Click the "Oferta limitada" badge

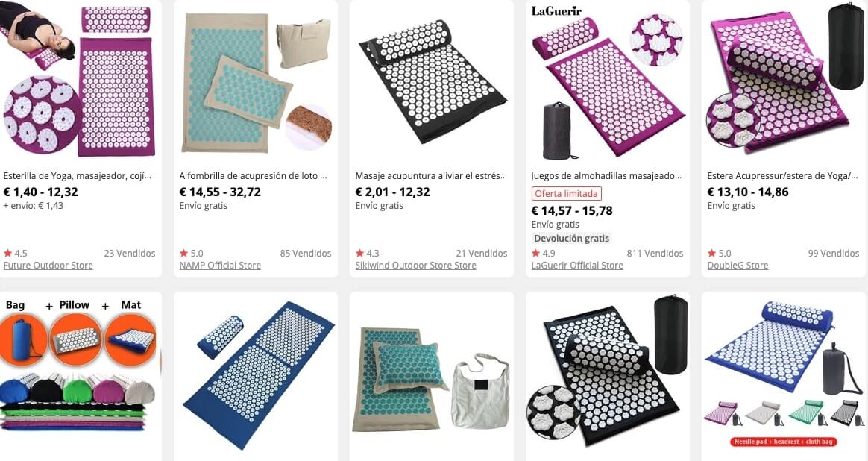click(x=566, y=194)
